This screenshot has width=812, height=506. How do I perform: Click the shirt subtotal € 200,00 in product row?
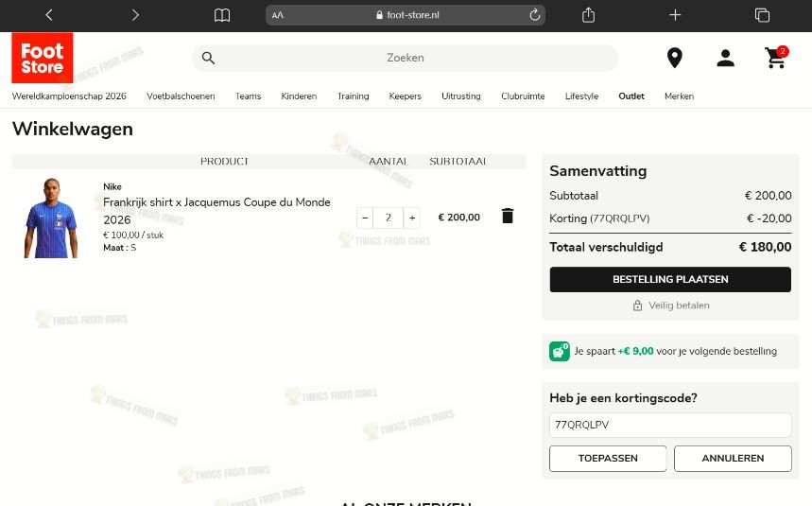click(458, 218)
